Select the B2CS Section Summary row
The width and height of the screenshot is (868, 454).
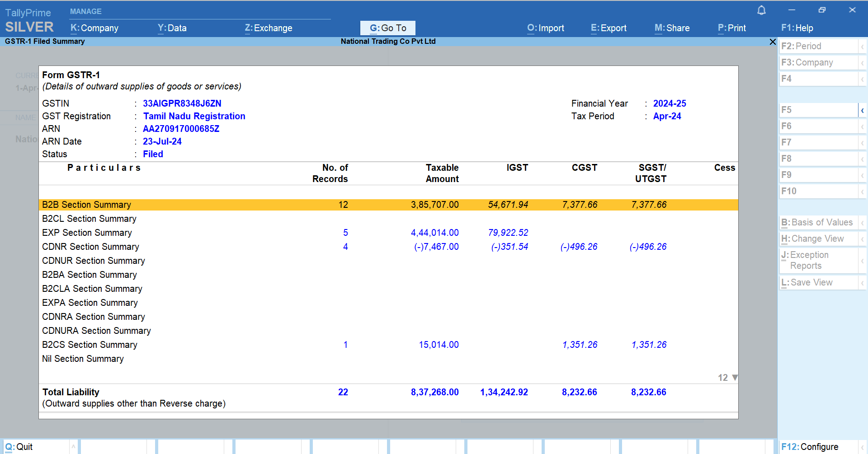[90, 345]
